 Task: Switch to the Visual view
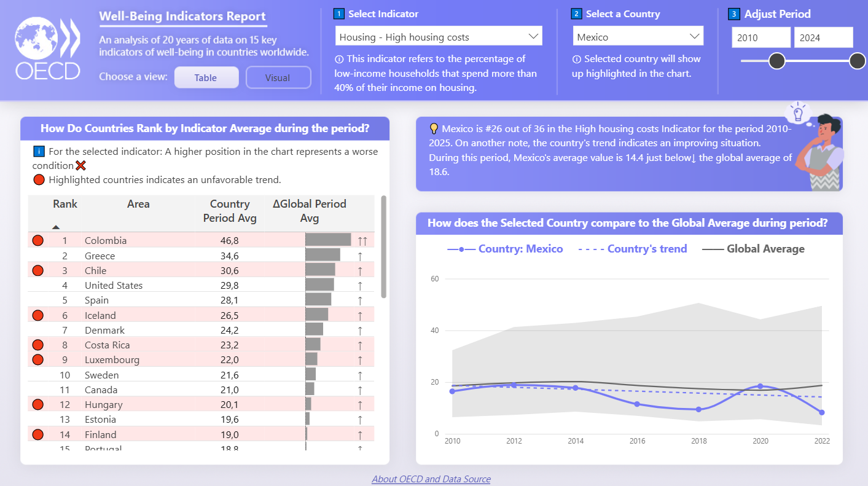click(x=278, y=77)
